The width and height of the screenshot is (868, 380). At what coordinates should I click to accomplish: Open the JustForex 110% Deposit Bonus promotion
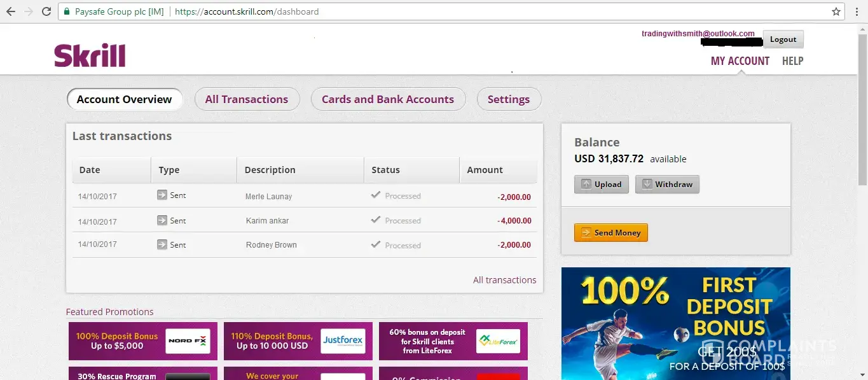point(298,341)
